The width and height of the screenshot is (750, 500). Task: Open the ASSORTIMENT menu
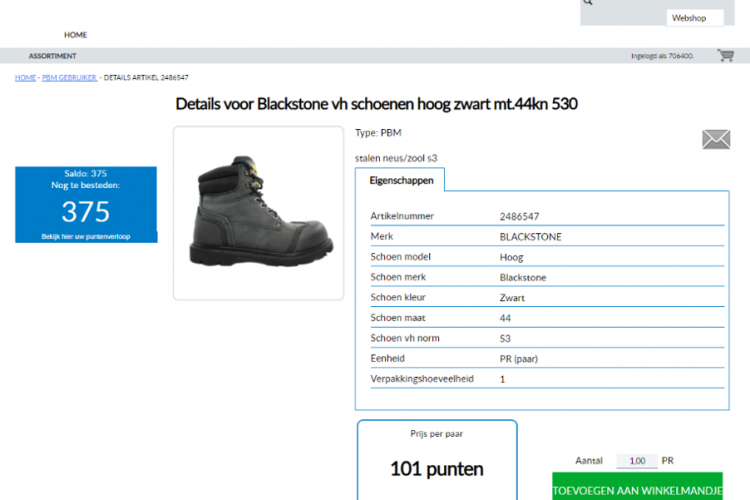(53, 56)
